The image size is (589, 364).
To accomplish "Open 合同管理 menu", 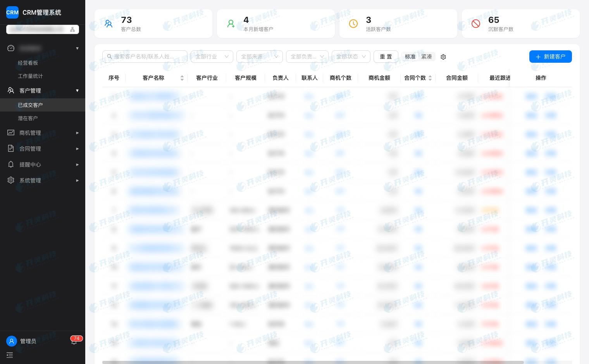I will click(x=43, y=148).
